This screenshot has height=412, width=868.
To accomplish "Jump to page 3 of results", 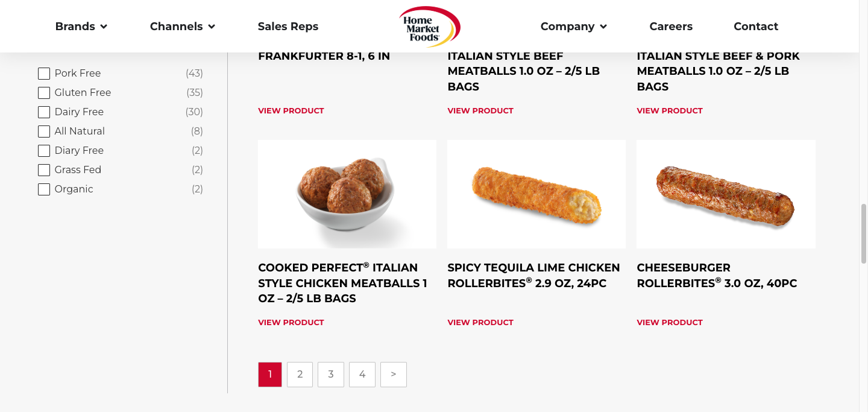I will click(331, 374).
